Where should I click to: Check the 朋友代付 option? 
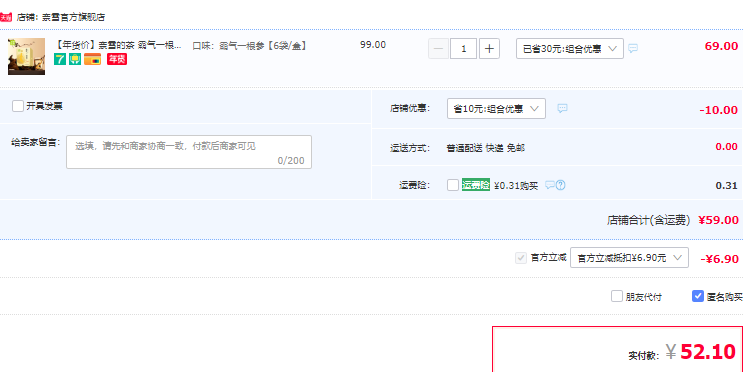(x=617, y=296)
